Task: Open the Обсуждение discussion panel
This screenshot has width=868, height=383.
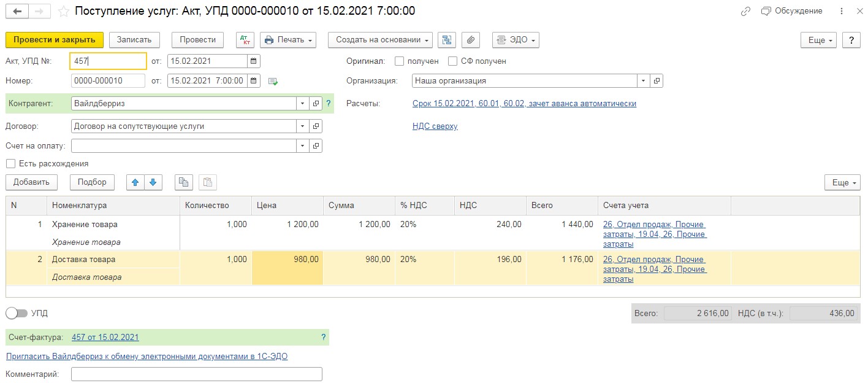Action: (791, 11)
